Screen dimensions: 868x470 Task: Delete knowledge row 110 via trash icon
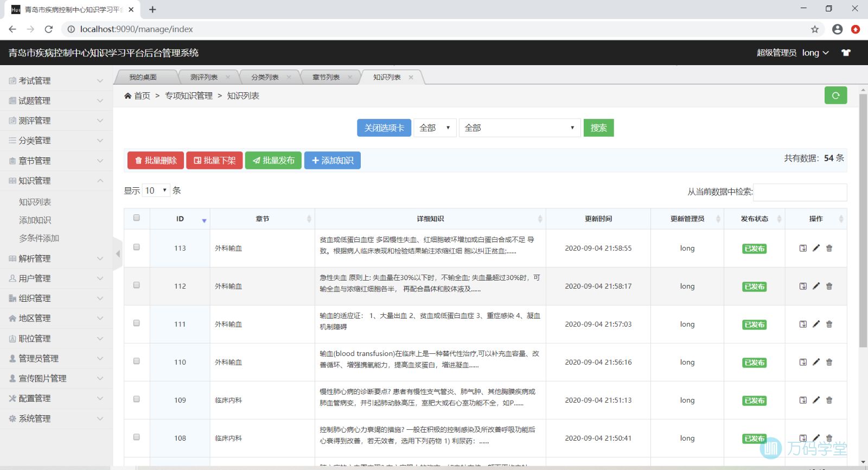tap(829, 362)
